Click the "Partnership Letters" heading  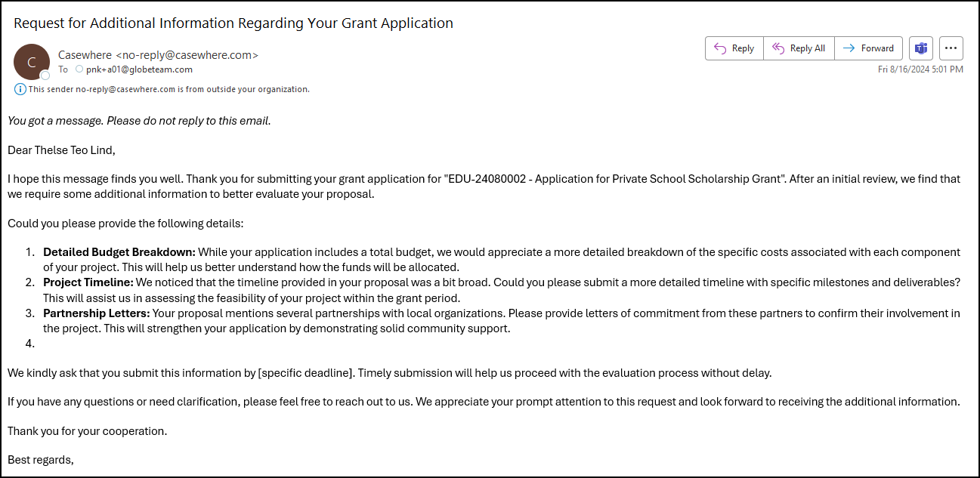click(x=97, y=313)
